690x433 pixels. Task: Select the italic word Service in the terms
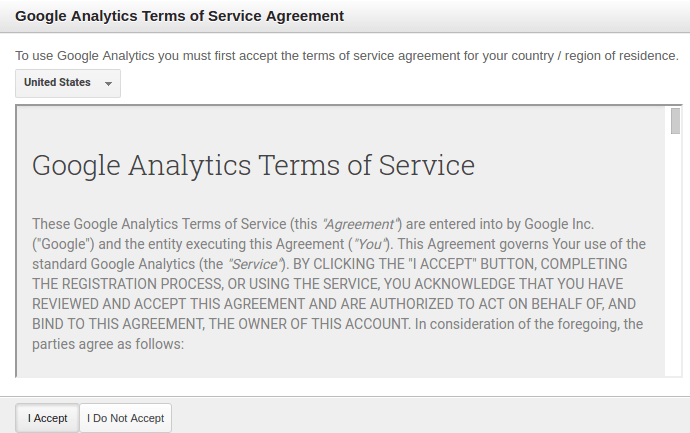click(254, 264)
